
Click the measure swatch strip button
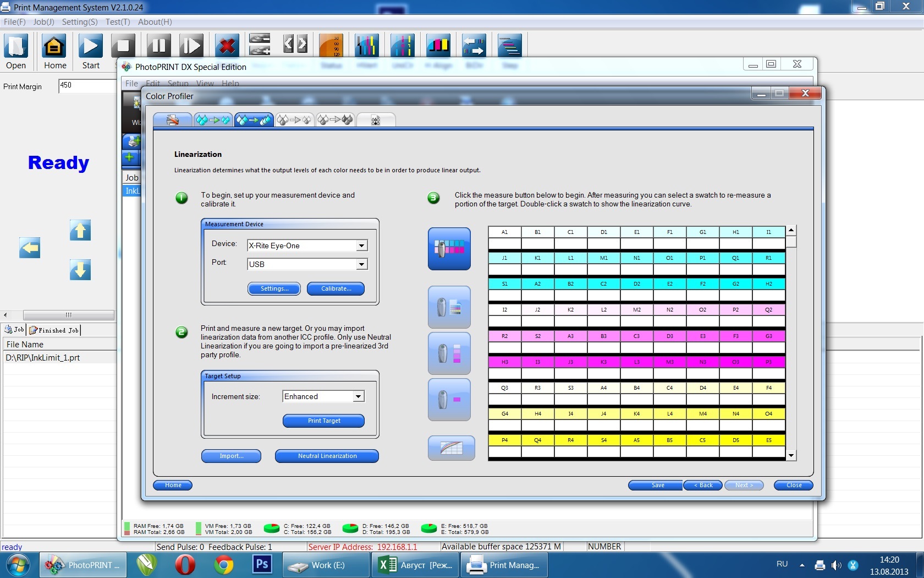[x=449, y=353]
